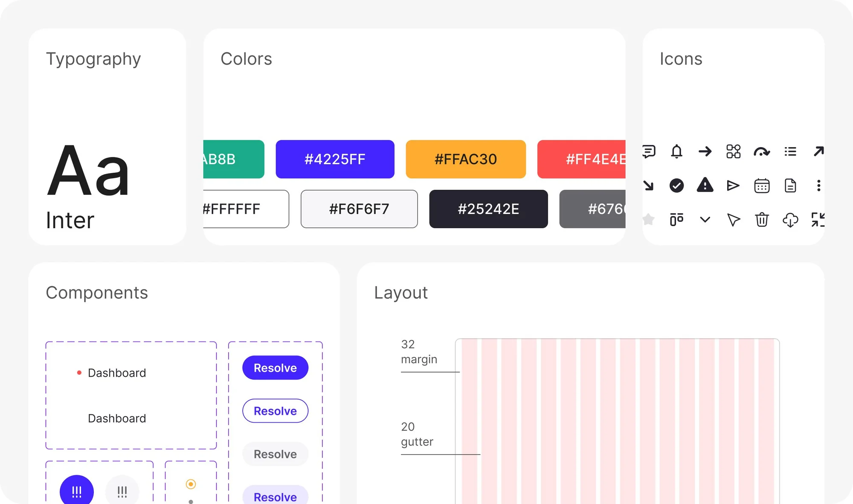Click the vertical three-dots more icon

click(818, 185)
